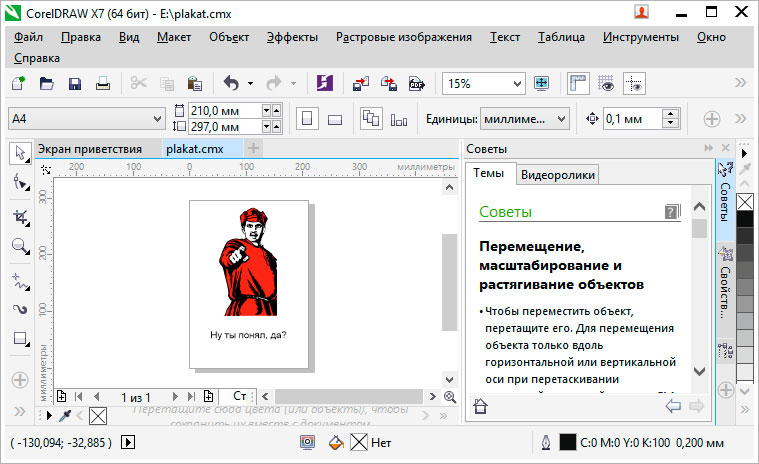The height and width of the screenshot is (464, 759).
Task: Click the Save floppy disk icon
Action: click(x=74, y=84)
